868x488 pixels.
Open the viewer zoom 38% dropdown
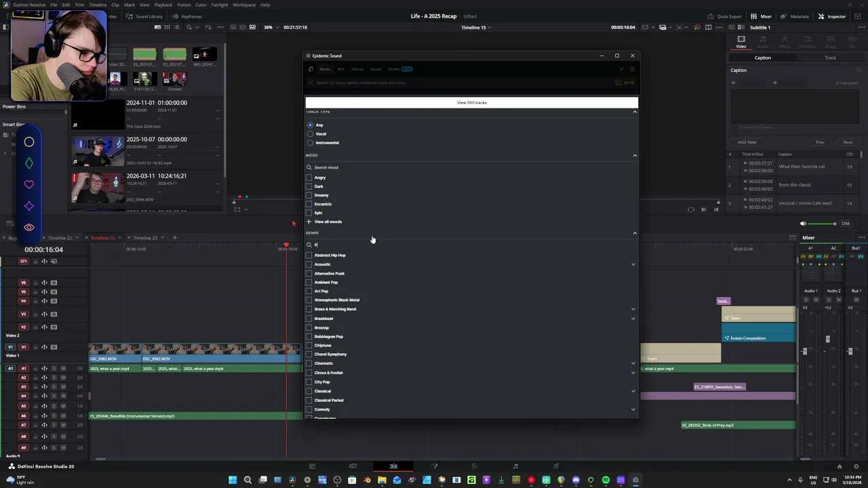coord(271,27)
